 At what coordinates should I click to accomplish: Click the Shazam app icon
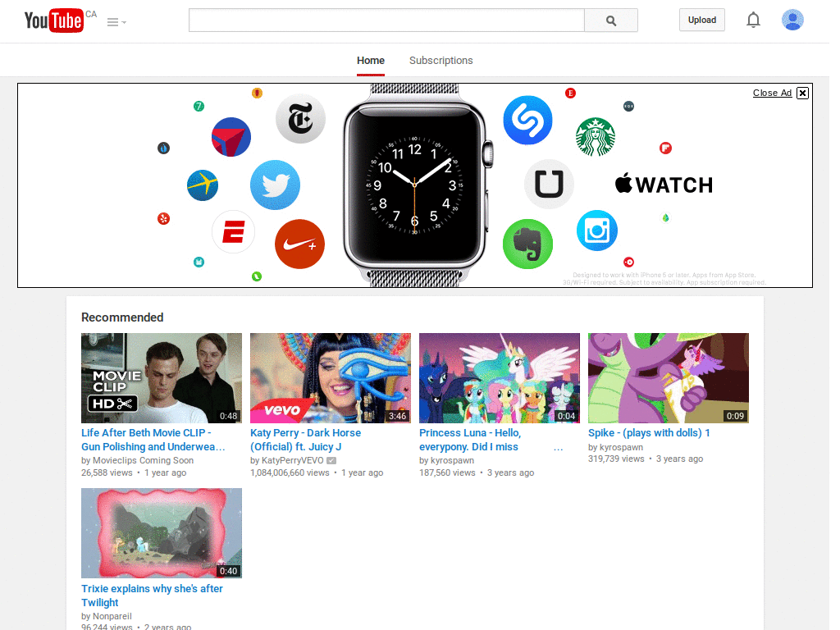527,120
